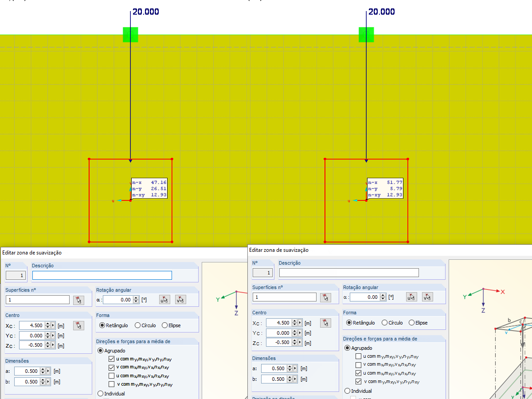The width and height of the screenshot is (532, 399).
Task: Open Xc value arrow menu in left dialog
Action: point(53,326)
